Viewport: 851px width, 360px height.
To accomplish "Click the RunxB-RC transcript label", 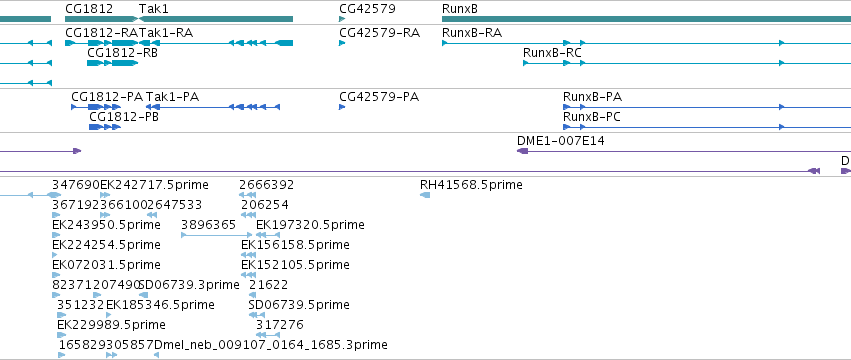I will pos(552,53).
